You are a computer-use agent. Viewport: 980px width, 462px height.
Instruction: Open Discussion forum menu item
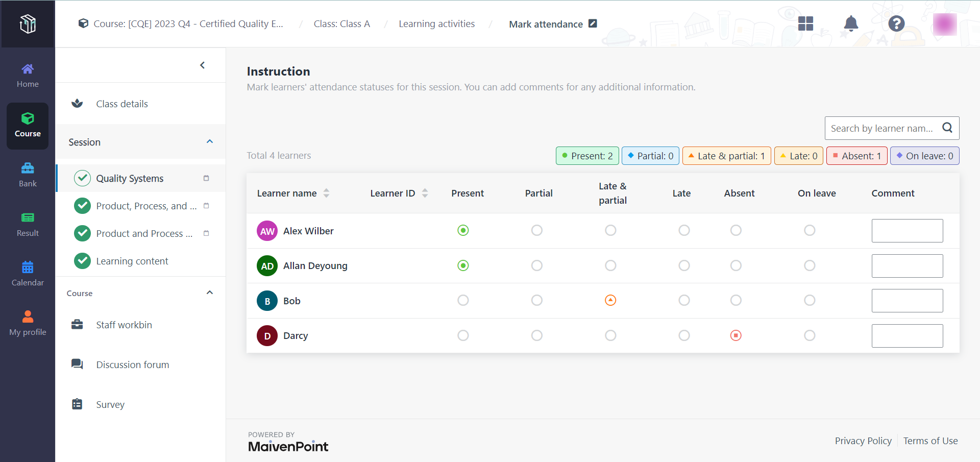132,365
